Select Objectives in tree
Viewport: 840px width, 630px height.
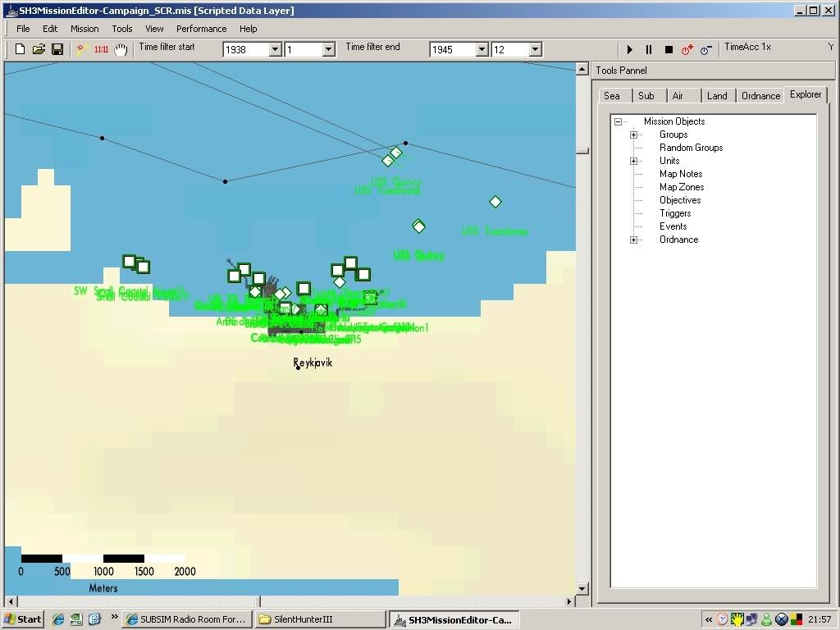tap(680, 200)
